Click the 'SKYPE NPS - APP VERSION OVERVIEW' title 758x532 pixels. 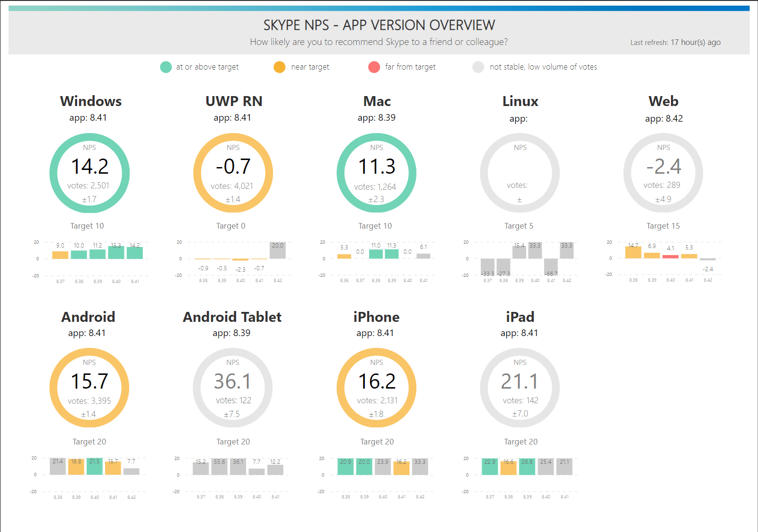(x=379, y=25)
